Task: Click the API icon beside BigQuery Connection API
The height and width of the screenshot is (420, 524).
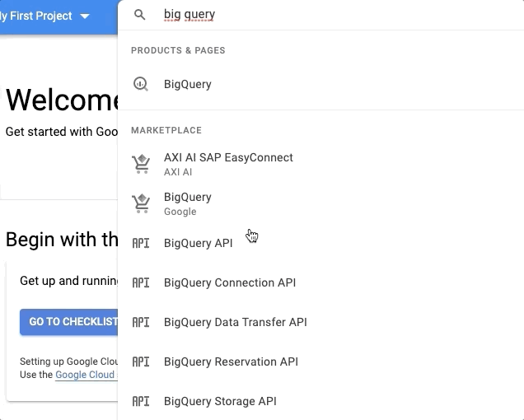Action: point(141,282)
